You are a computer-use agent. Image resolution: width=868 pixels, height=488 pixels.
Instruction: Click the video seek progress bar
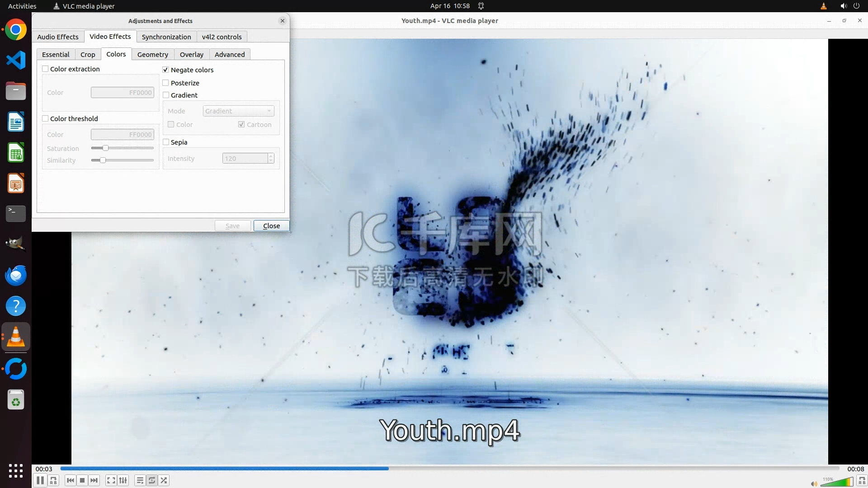click(x=449, y=469)
